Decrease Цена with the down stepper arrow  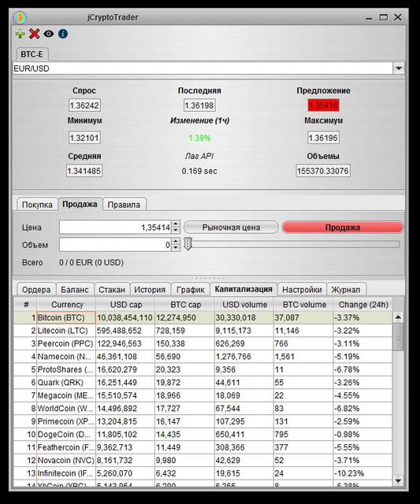(176, 231)
